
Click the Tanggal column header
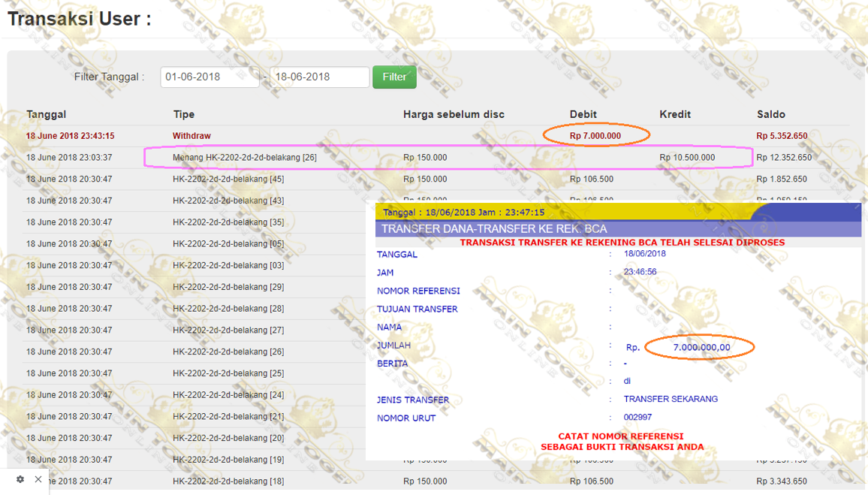[x=47, y=114]
